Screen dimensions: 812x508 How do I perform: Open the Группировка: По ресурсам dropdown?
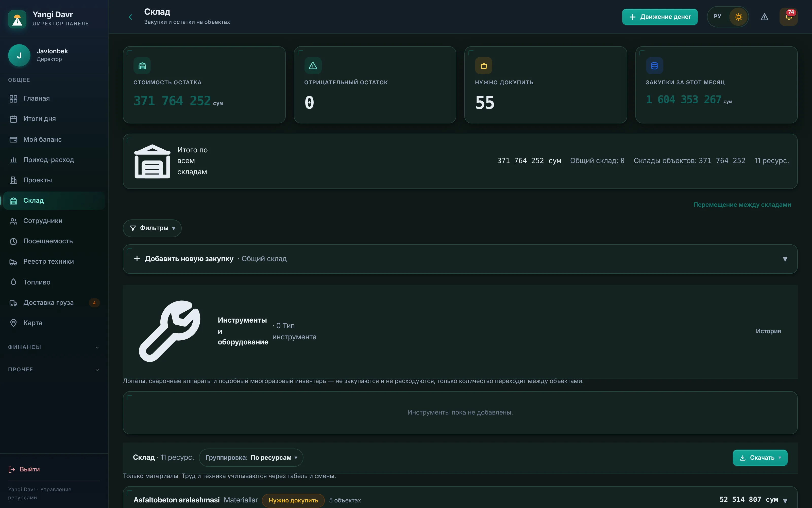tap(251, 458)
